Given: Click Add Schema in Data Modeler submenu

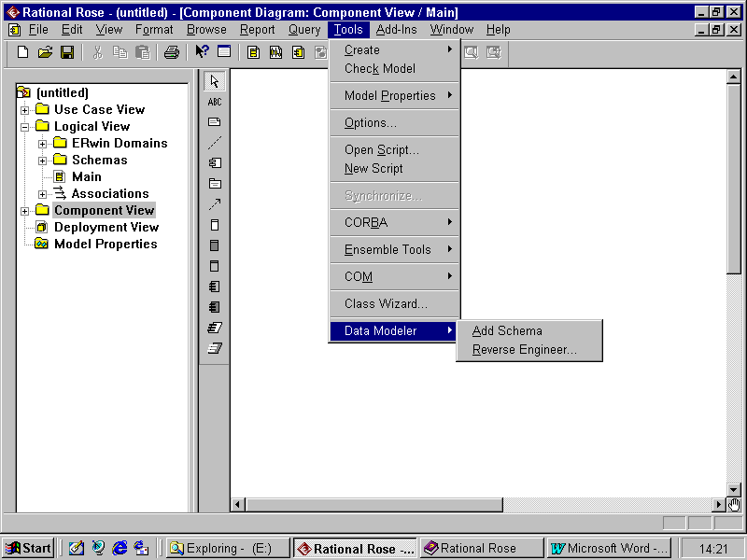Looking at the screenshot, I should 529,331.
